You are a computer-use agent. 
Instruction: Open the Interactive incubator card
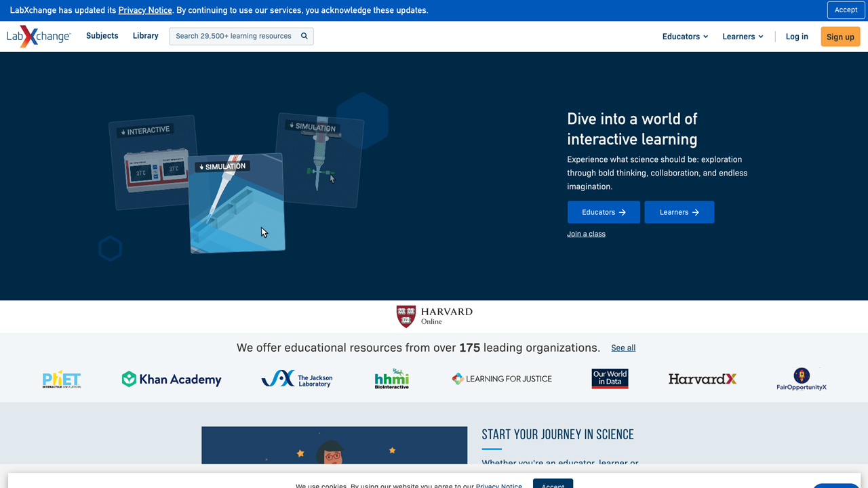[x=153, y=163]
